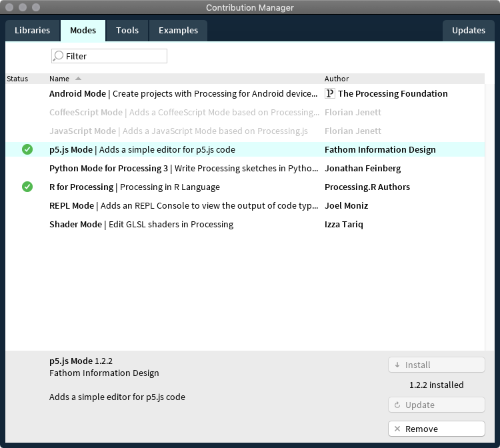This screenshot has width=500, height=448.
Task: Click the p5.js Mode 1.2.2 title in details panel
Action: pyautogui.click(x=81, y=361)
